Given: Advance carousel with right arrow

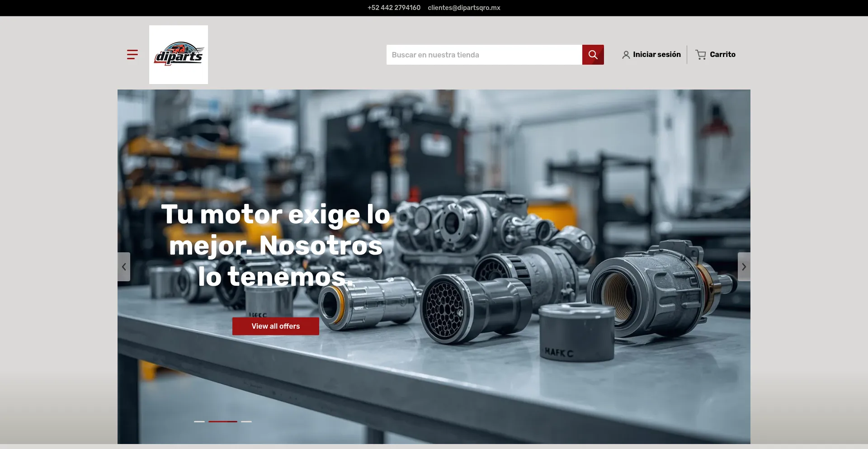Looking at the screenshot, I should pos(744,267).
